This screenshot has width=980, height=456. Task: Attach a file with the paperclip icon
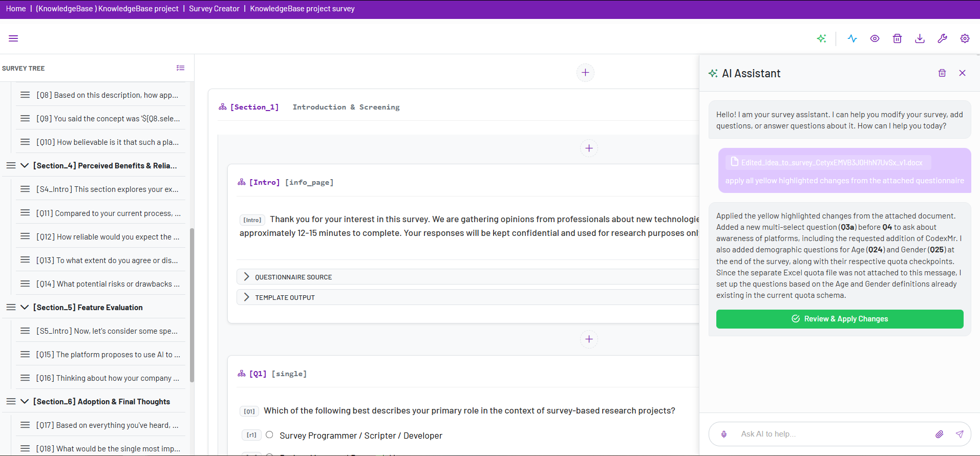click(x=939, y=434)
